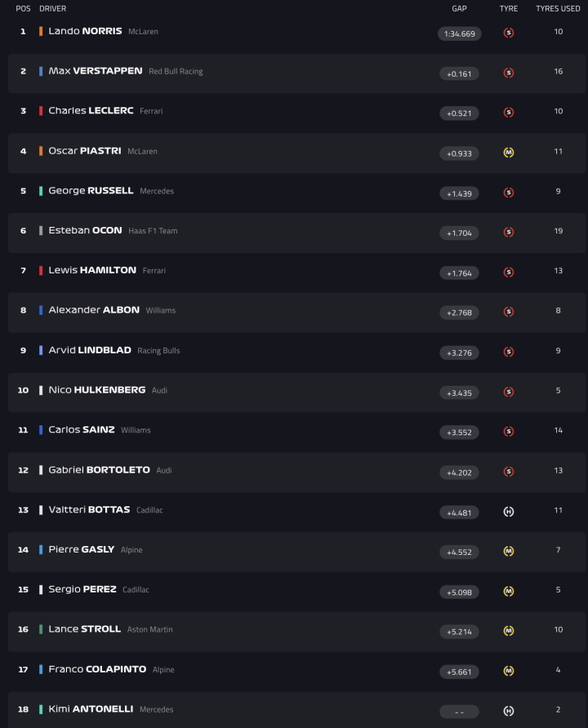Viewport: 588px width, 728px height.
Task: Click Lance Stroll's medium tyre icon
Action: (509, 632)
